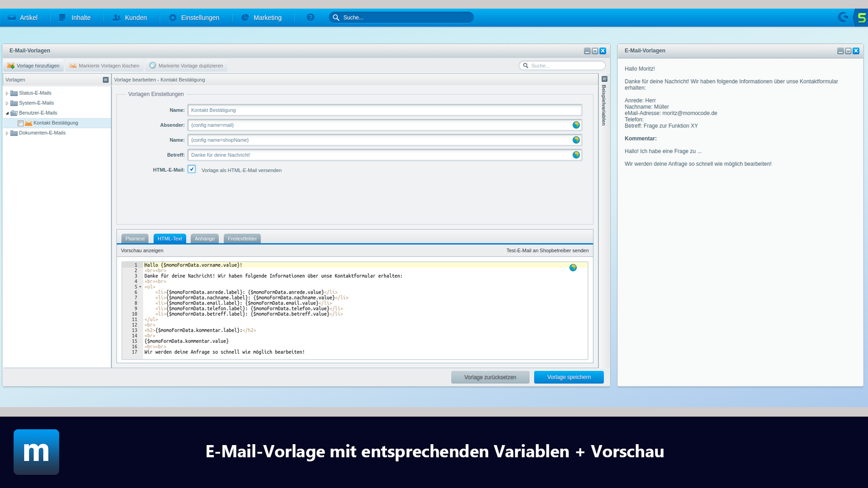Close the preview E-Mail-Vorlagen window
The width and height of the screenshot is (868, 488).
(x=856, y=51)
